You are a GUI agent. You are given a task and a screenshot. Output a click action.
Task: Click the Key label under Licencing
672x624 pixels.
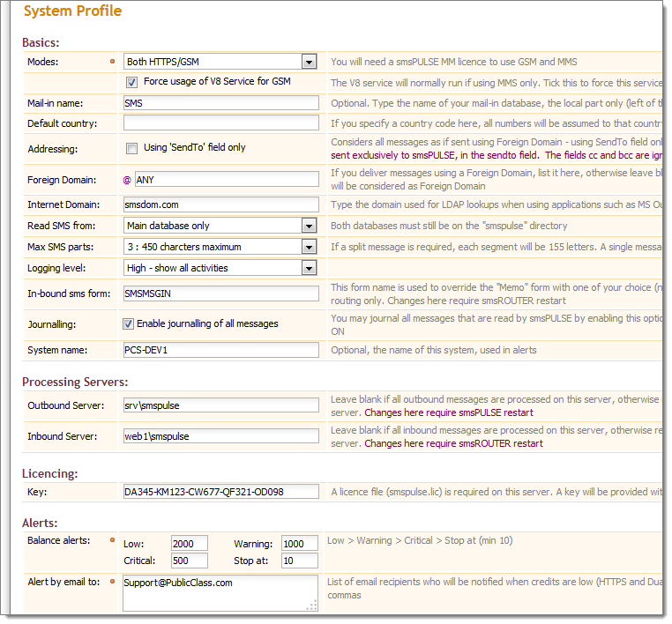[x=37, y=492]
